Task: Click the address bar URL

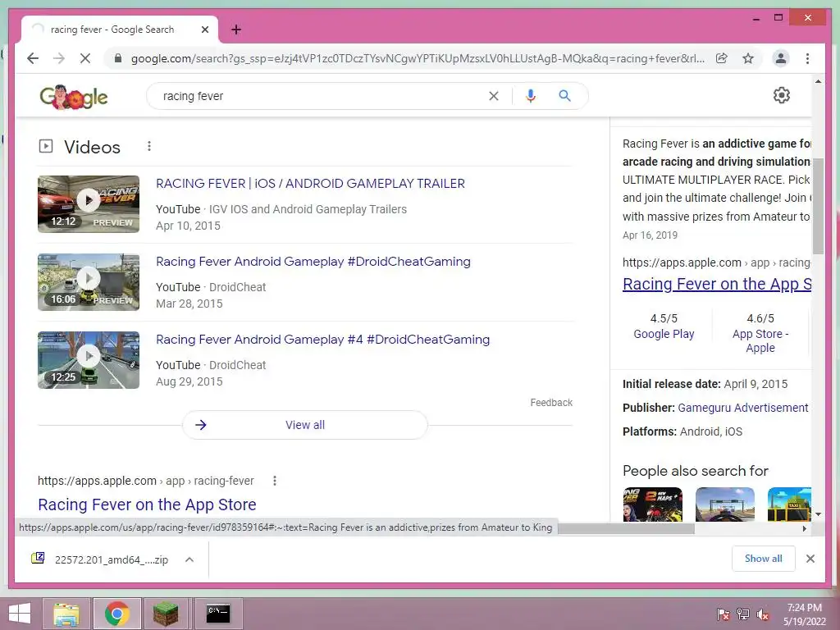Action: coord(418,58)
